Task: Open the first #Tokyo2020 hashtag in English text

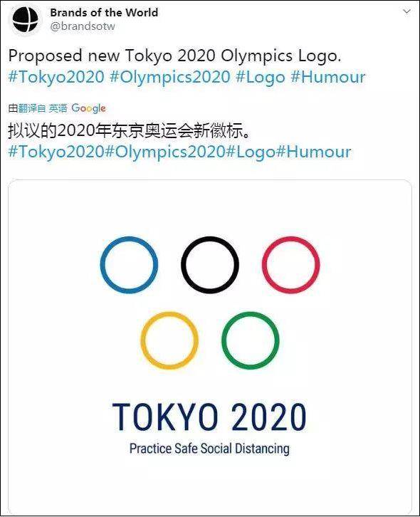Action: [56, 77]
